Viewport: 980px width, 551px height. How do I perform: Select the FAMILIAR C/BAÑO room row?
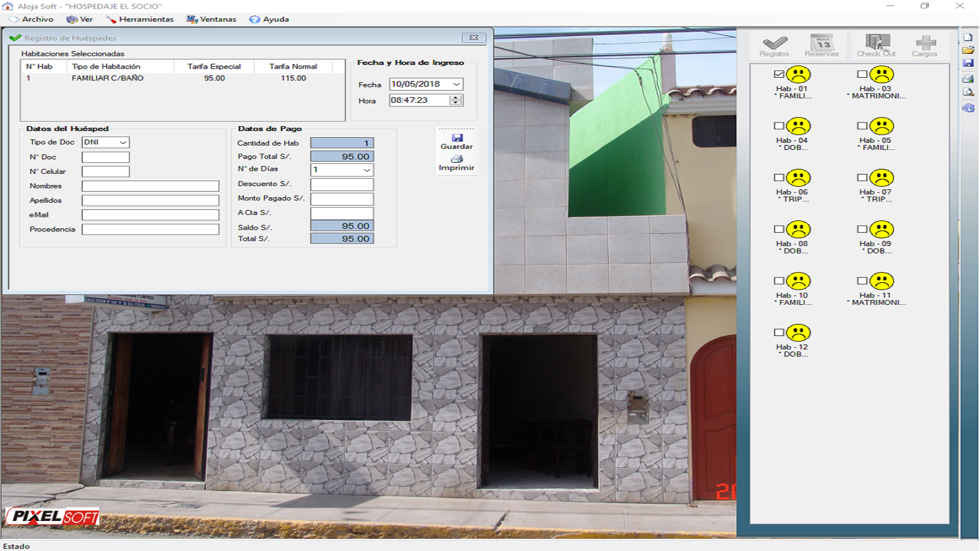tap(108, 78)
